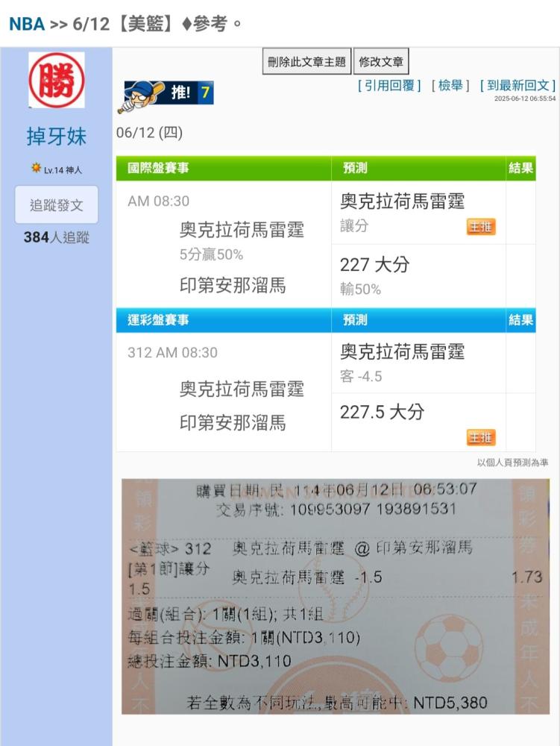Click the push count number 7
This screenshot has height=746, width=560.
coord(205,93)
